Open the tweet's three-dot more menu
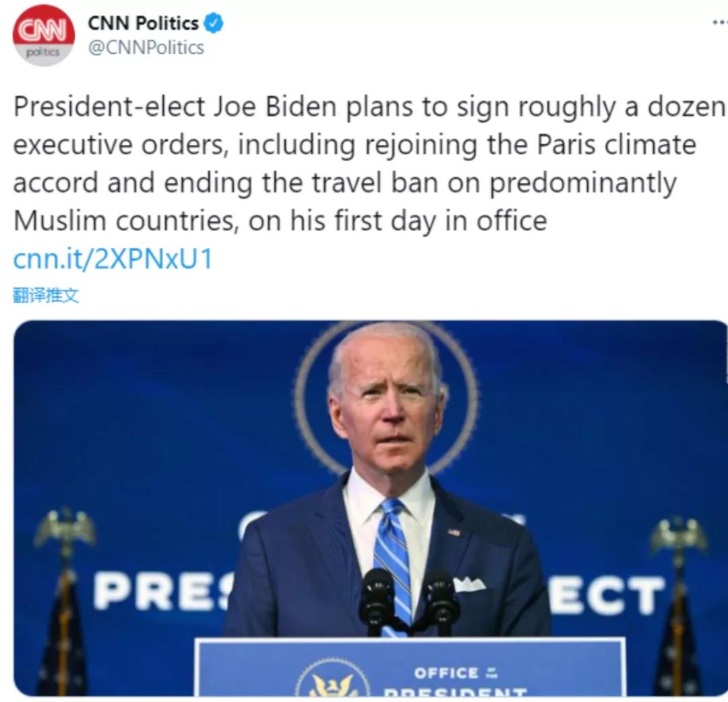 pyautogui.click(x=721, y=22)
